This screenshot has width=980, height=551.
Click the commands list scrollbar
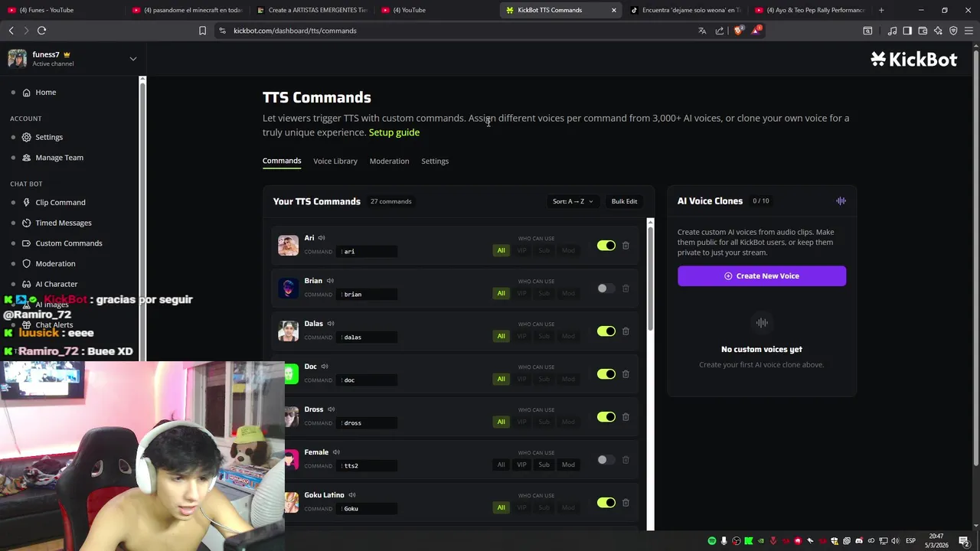pos(650,278)
